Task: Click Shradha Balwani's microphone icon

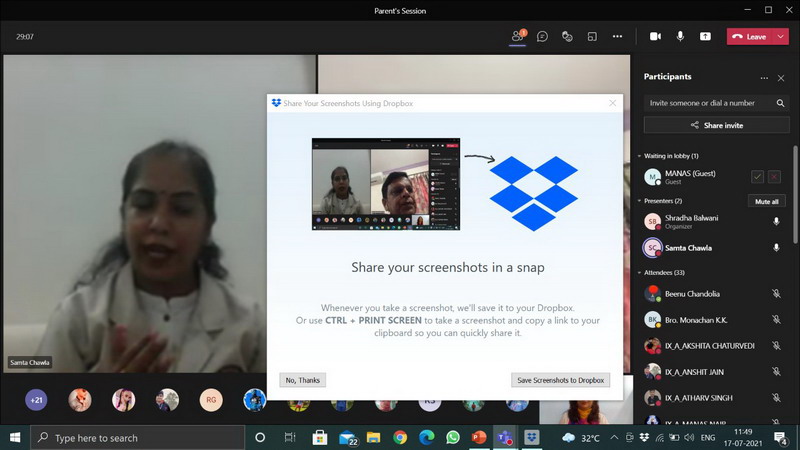Action: click(776, 221)
